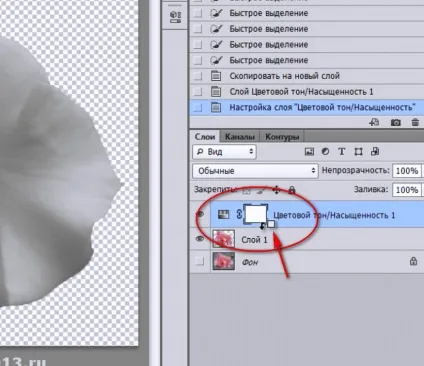The width and height of the screenshot is (424, 366).
Task: Open Обычные blend mode dropdown
Action: tap(255, 171)
